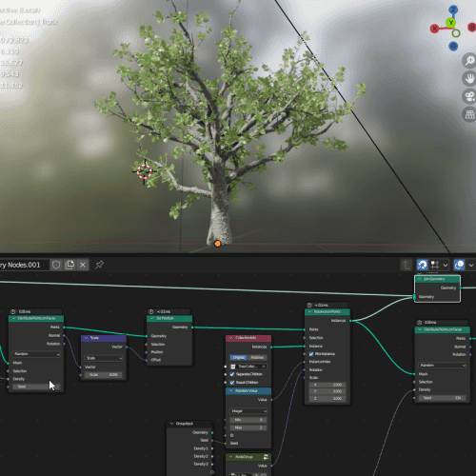Viewport: 476px width, 476px height.
Task: Click the pan hand icon in viewport
Action: [469, 78]
